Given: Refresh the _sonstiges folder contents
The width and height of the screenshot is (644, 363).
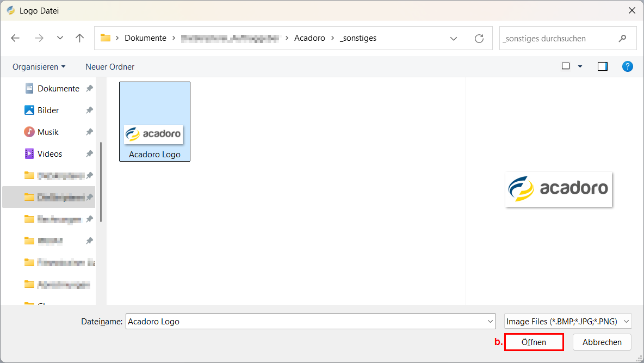Looking at the screenshot, I should pos(479,38).
